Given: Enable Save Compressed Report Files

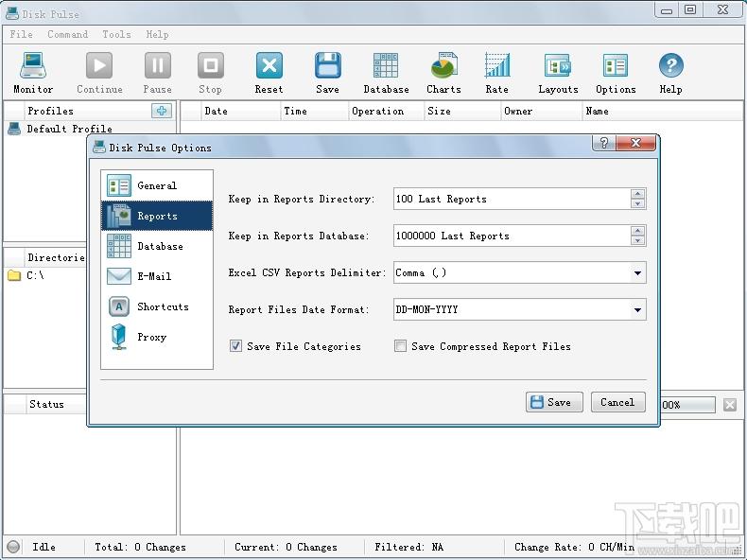Looking at the screenshot, I should [400, 346].
